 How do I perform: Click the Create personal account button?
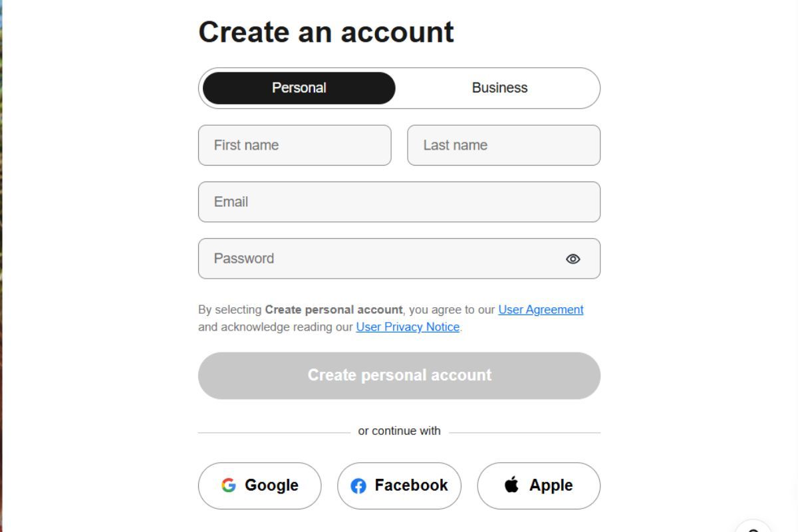point(399,376)
